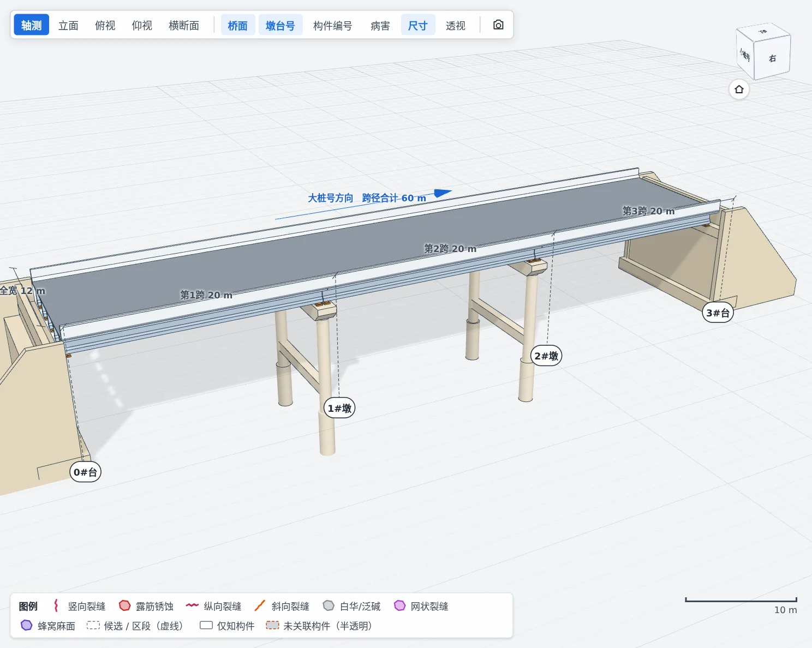812x648 pixels.
Task: Click the 0#台 abutment label
Action: tap(86, 472)
